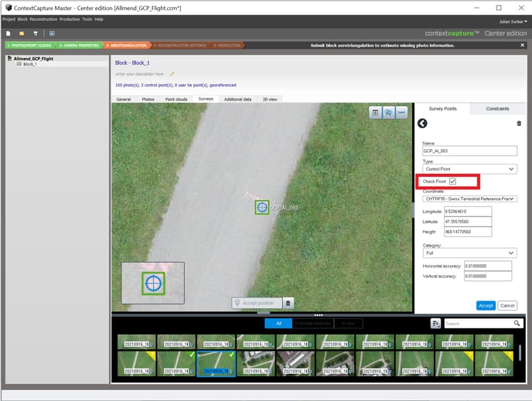532x401 pixels.
Task: Open the photo sort options icon
Action: coord(437,324)
